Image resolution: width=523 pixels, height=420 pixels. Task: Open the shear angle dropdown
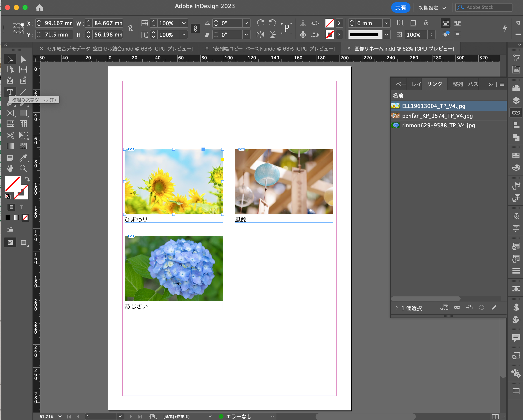(x=246, y=35)
